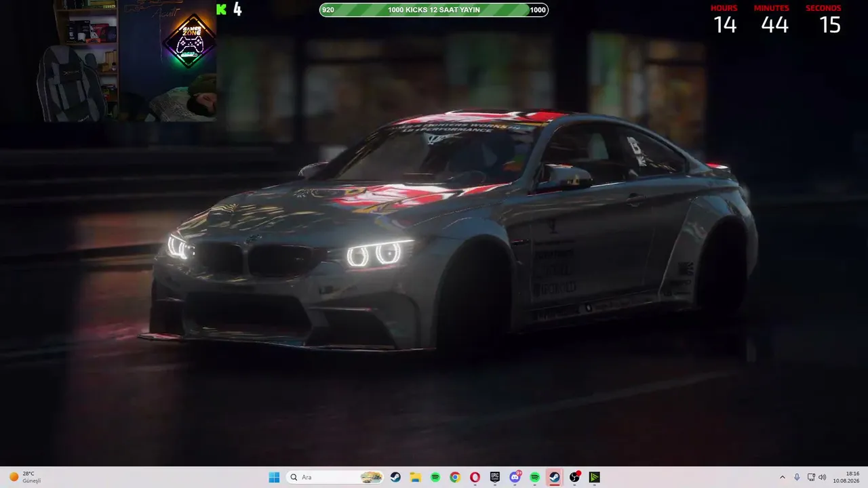868x488 pixels.
Task: Open the Windows Start menu
Action: (274, 477)
